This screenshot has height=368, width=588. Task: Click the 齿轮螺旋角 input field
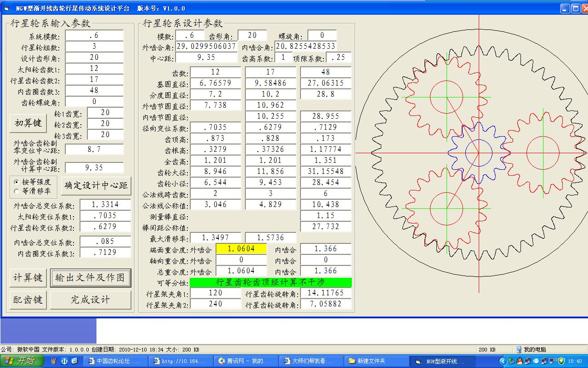tap(94, 102)
